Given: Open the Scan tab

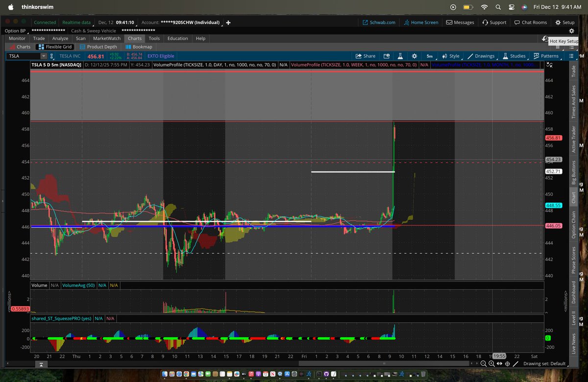Looking at the screenshot, I should 80,38.
